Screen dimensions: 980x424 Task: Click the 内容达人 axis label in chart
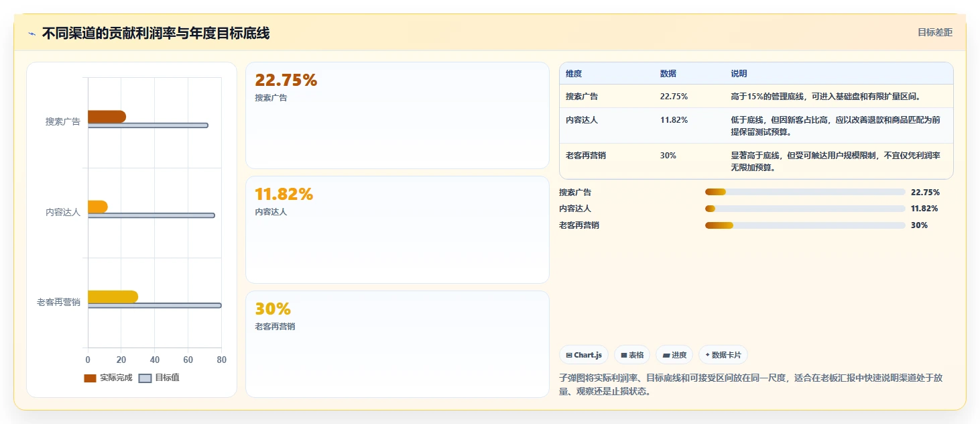pyautogui.click(x=63, y=212)
